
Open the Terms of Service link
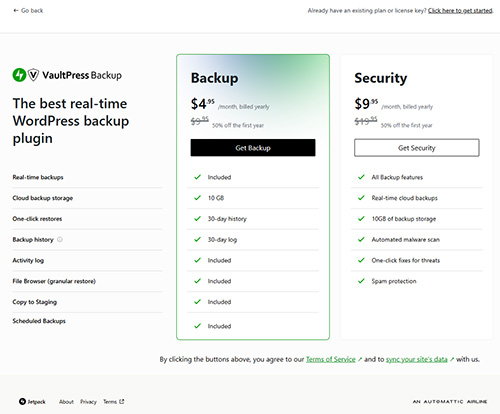pos(331,359)
